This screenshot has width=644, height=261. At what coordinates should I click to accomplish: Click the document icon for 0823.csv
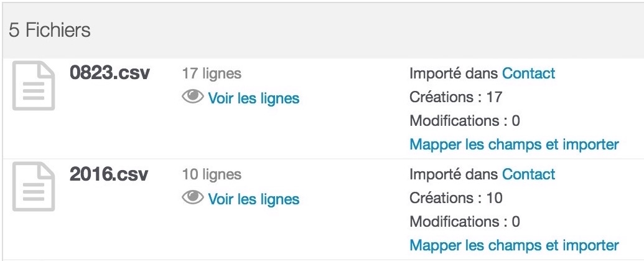click(33, 85)
